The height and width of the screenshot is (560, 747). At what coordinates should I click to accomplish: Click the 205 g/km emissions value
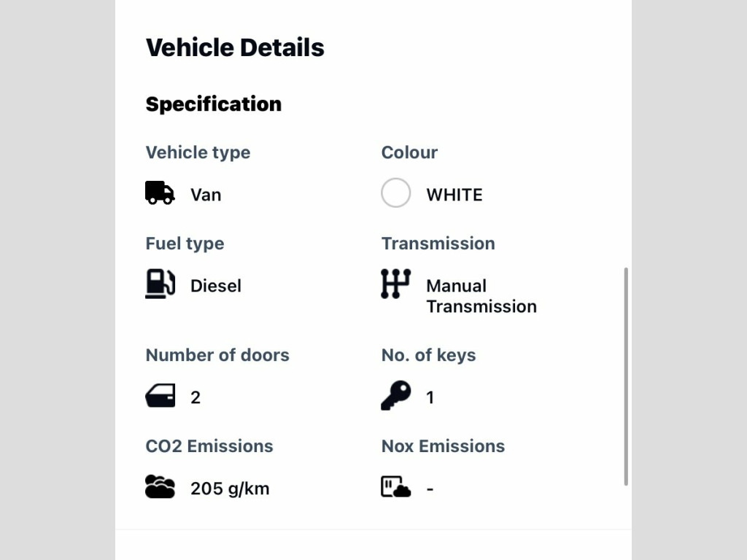(230, 489)
